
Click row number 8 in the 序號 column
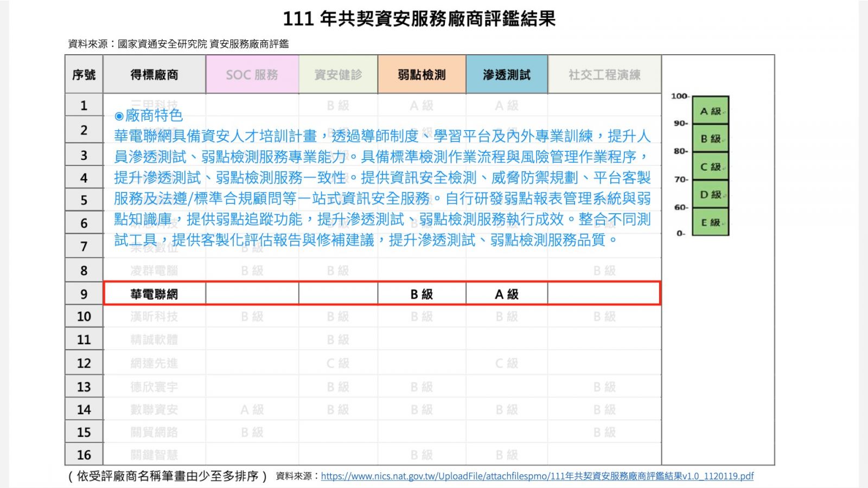pos(84,271)
